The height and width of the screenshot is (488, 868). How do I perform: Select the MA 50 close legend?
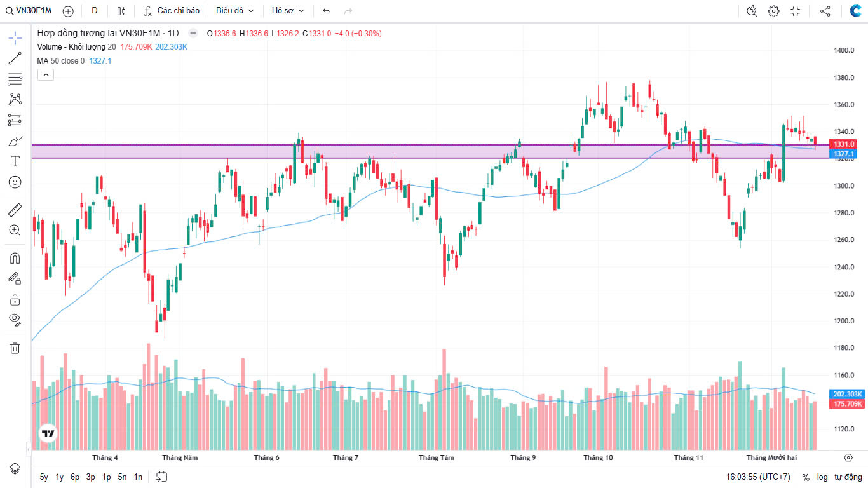(x=60, y=61)
